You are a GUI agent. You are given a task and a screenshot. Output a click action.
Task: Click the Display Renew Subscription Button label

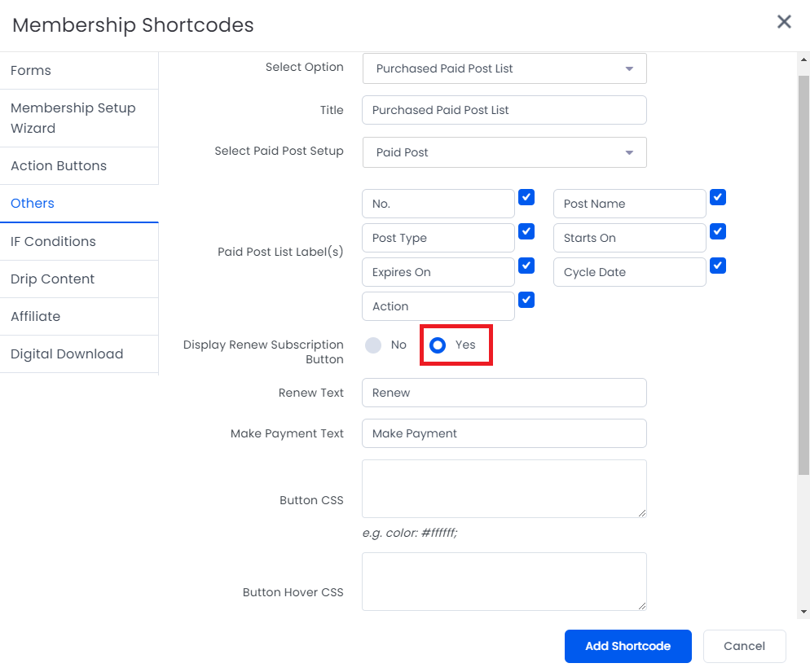[263, 352]
